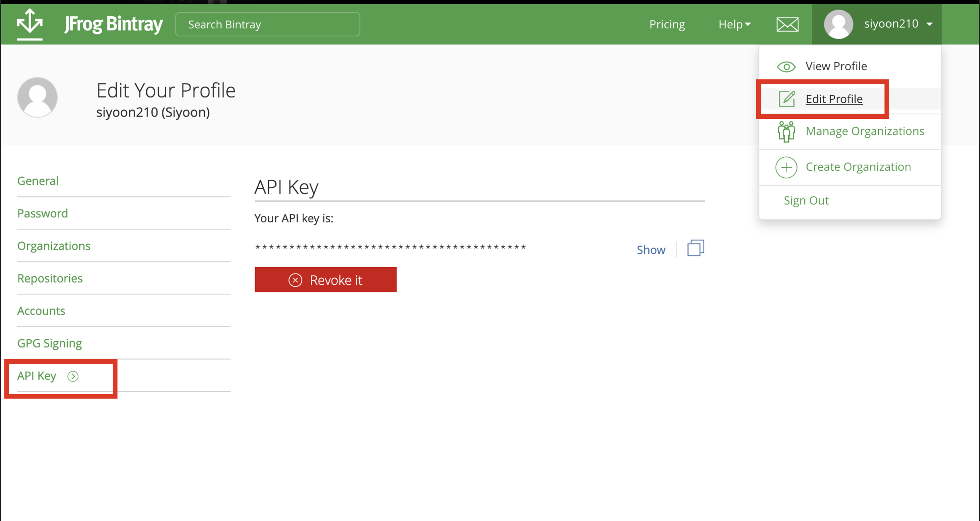Click the eye icon for View Profile

(x=786, y=66)
